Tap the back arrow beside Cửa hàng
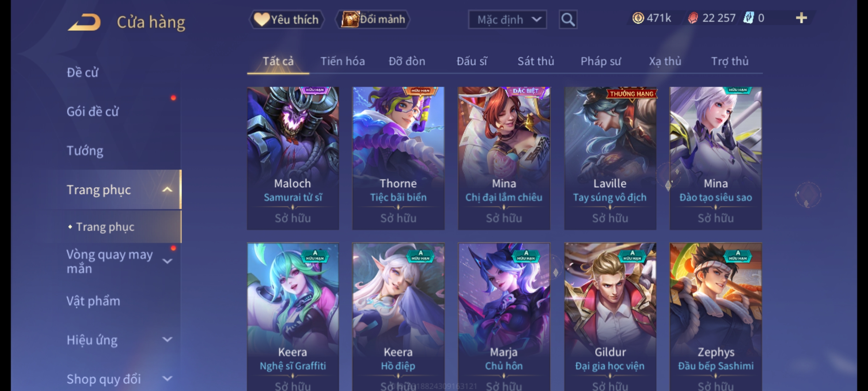Screen dimensions: 868x391 [84, 22]
